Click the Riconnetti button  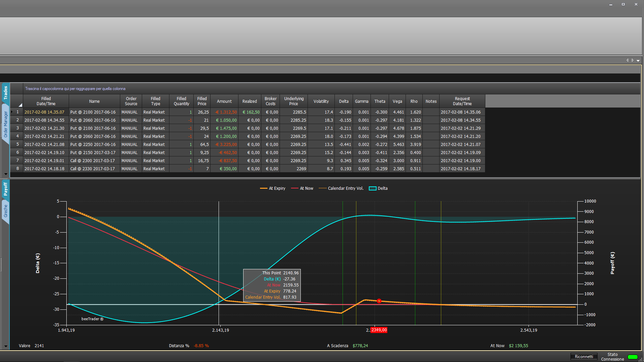[x=584, y=357]
